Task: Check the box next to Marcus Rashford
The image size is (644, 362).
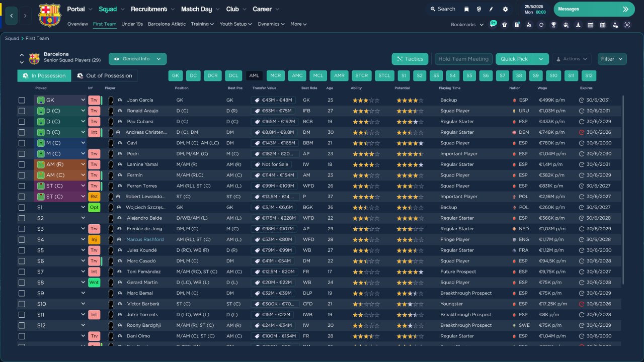Action: tap(22, 240)
